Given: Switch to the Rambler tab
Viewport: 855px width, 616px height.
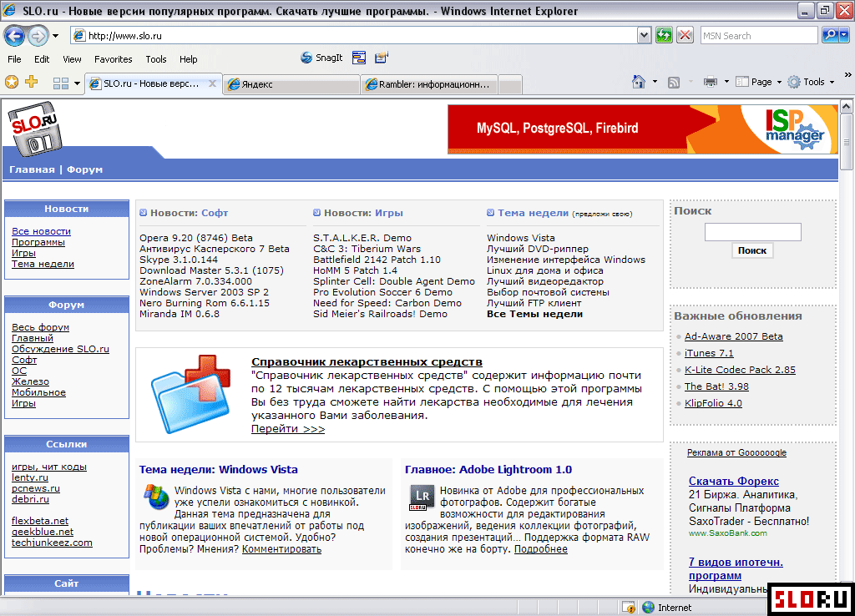Looking at the screenshot, I should tap(428, 84).
